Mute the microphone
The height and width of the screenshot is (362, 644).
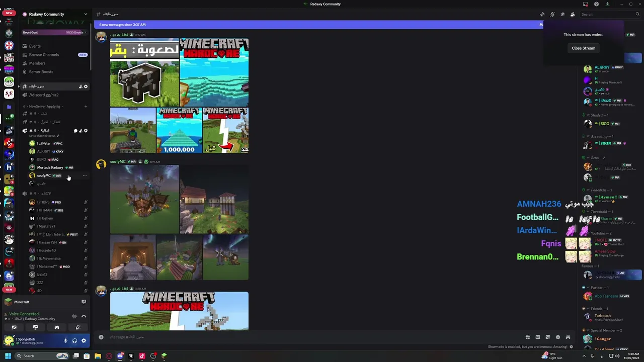65,341
